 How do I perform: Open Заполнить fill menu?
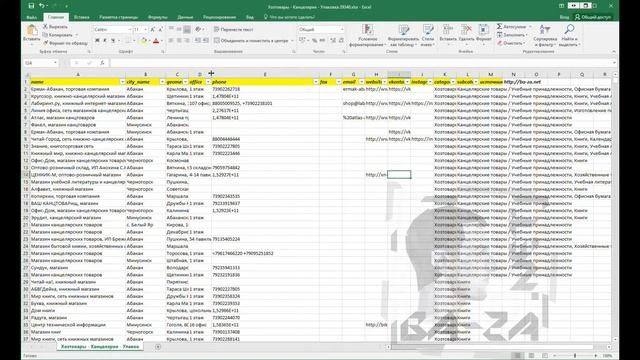click(x=511, y=35)
